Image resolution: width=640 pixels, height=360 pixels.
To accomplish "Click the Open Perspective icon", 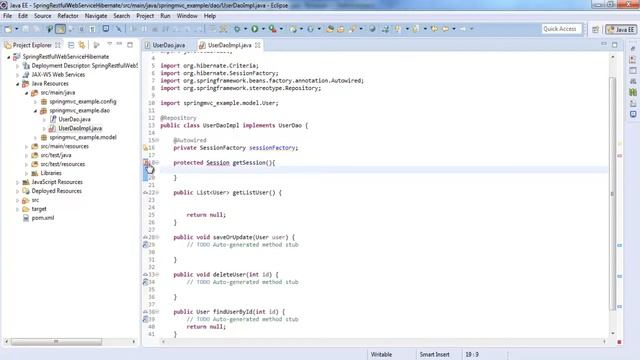I will coord(596,29).
